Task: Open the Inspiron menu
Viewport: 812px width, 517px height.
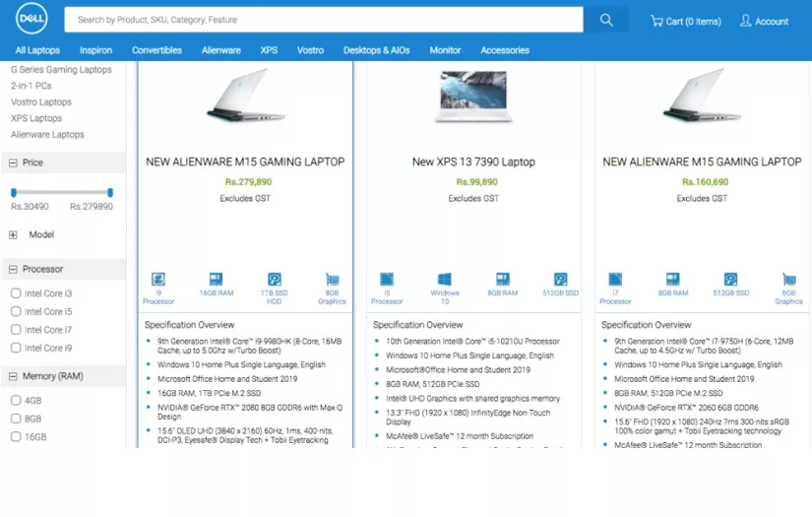Action: click(x=95, y=50)
